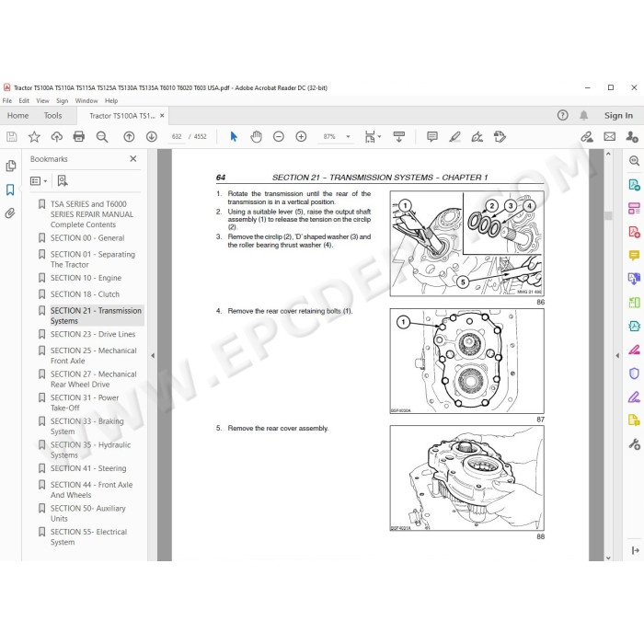The height and width of the screenshot is (644, 644).
Task: Click the Save file icon
Action: click(12, 137)
